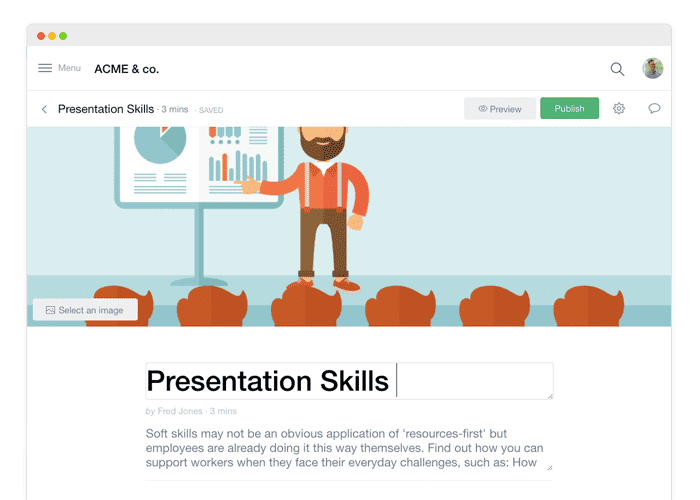Click the 3 mins text below title
This screenshot has height=500, width=700.
(223, 411)
